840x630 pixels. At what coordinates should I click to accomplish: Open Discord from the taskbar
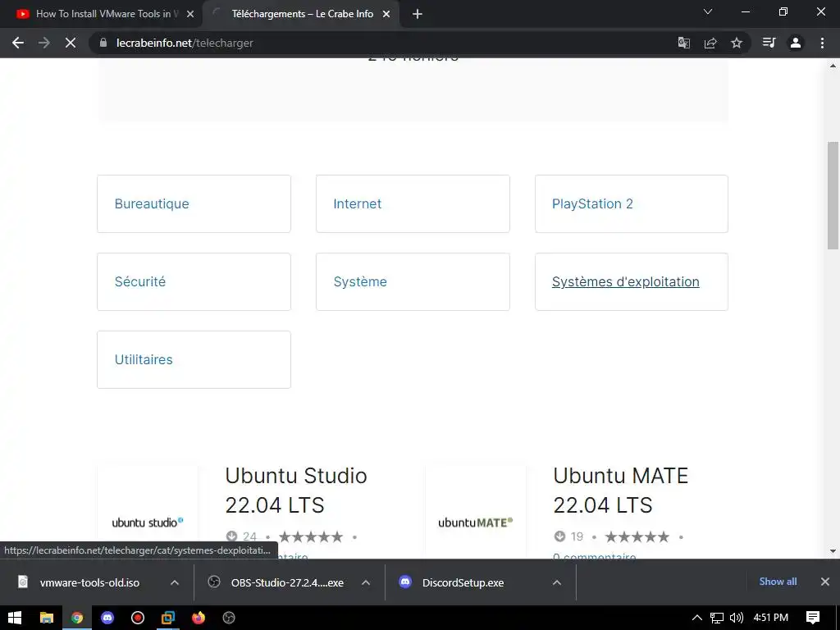point(107,618)
